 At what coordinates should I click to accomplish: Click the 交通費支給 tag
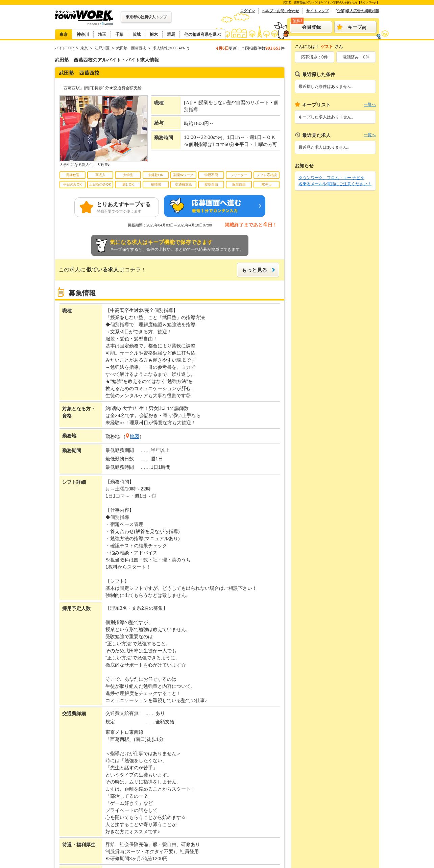click(184, 185)
